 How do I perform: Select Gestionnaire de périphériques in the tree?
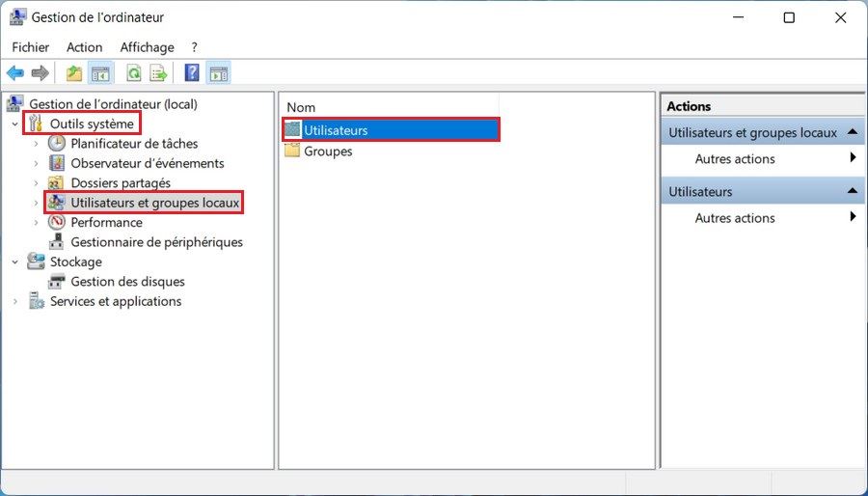tap(156, 242)
